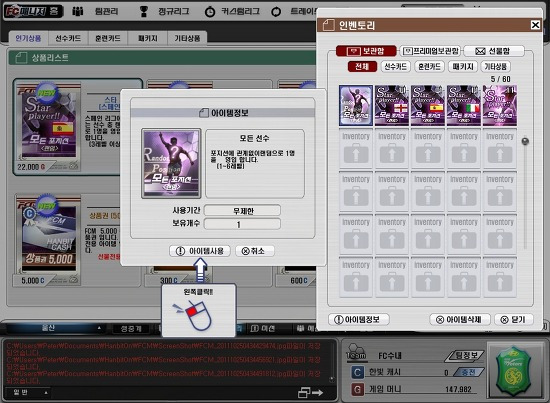This screenshot has width=550, height=403.
Task: Click the 5 / 60 inventory count
Action: point(501,79)
